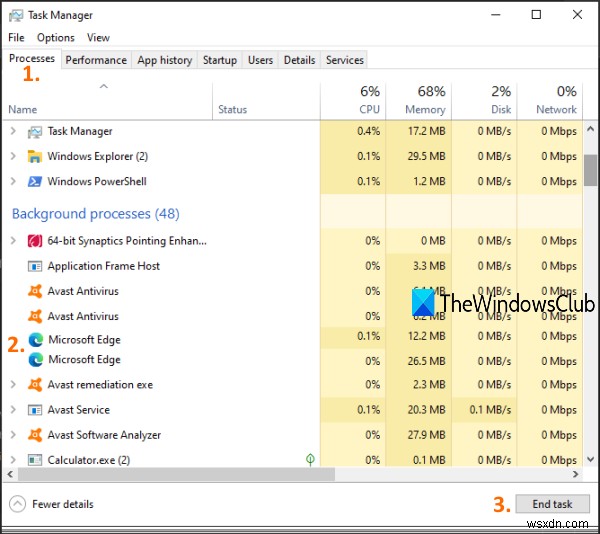Click the first Avast Antivirus icon

[35, 291]
